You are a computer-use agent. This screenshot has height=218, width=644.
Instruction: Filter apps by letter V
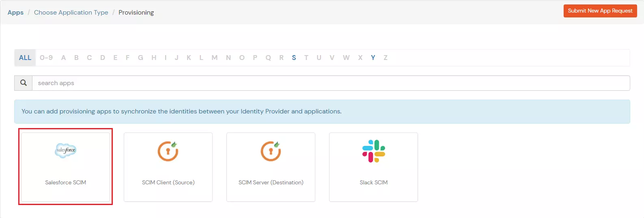[332, 58]
